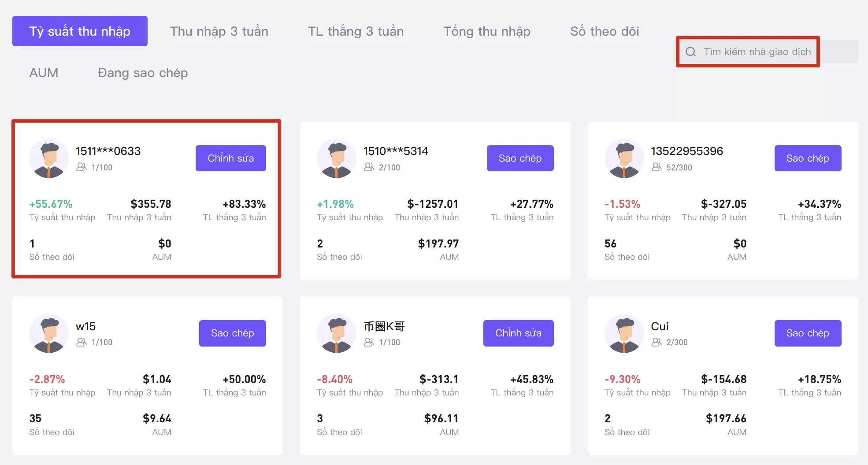868x465 pixels.
Task: Select the Tỷ suất thu nhập tab
Action: [80, 31]
